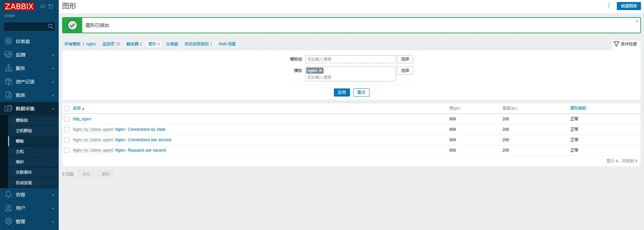Switch to Web 场景 tab
644x230 pixels.
point(227,44)
